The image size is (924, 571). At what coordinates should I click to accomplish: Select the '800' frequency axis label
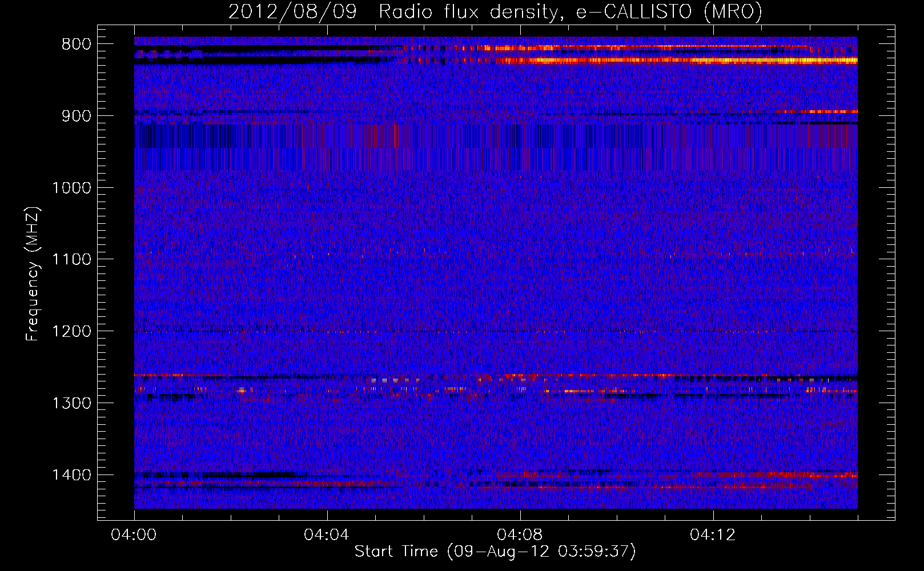tap(76, 45)
